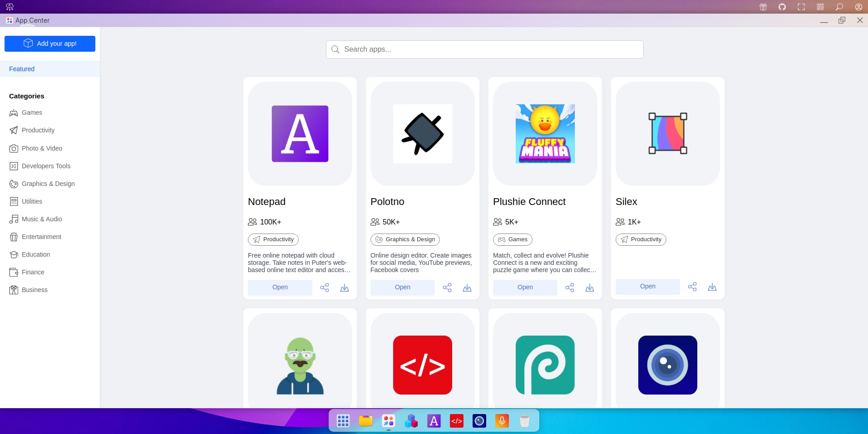Browse the Entertainment category

[x=50, y=237]
